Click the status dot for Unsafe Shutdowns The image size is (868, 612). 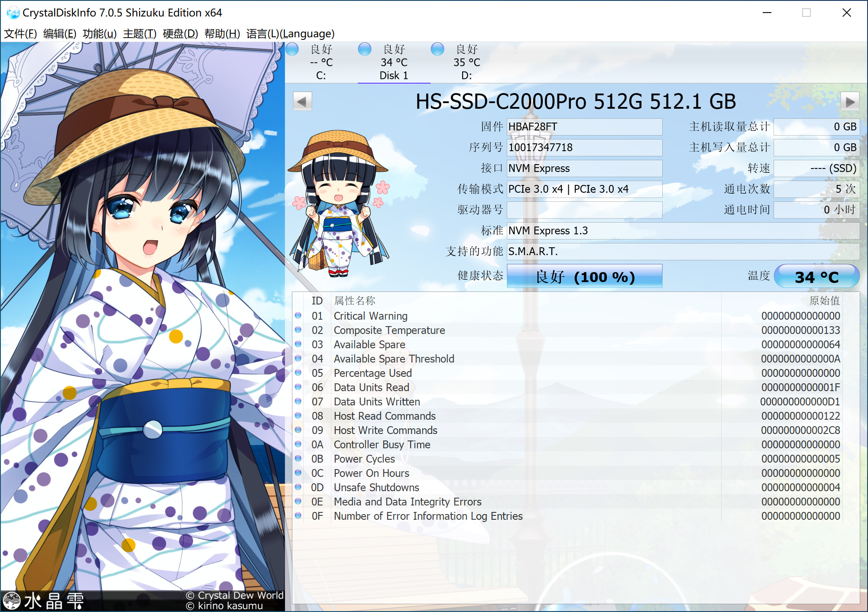298,487
